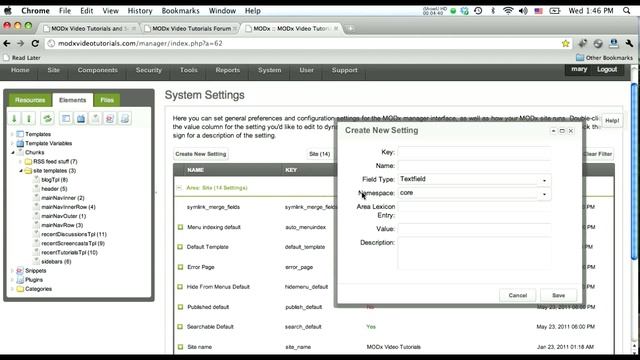Expand the Templates tree node
The height and width of the screenshot is (360, 640).
point(12,134)
